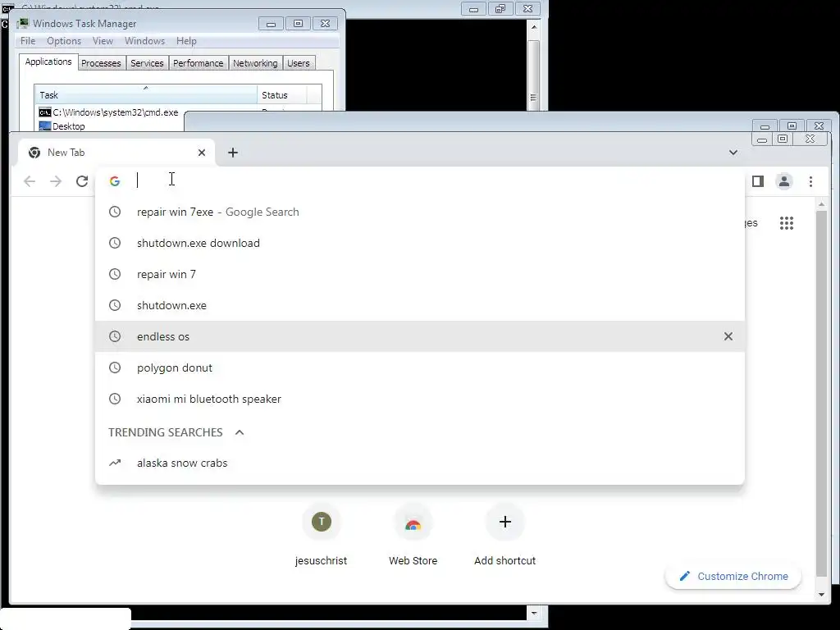The width and height of the screenshot is (840, 630).
Task: Open the Google apps grid
Action: [x=787, y=223]
